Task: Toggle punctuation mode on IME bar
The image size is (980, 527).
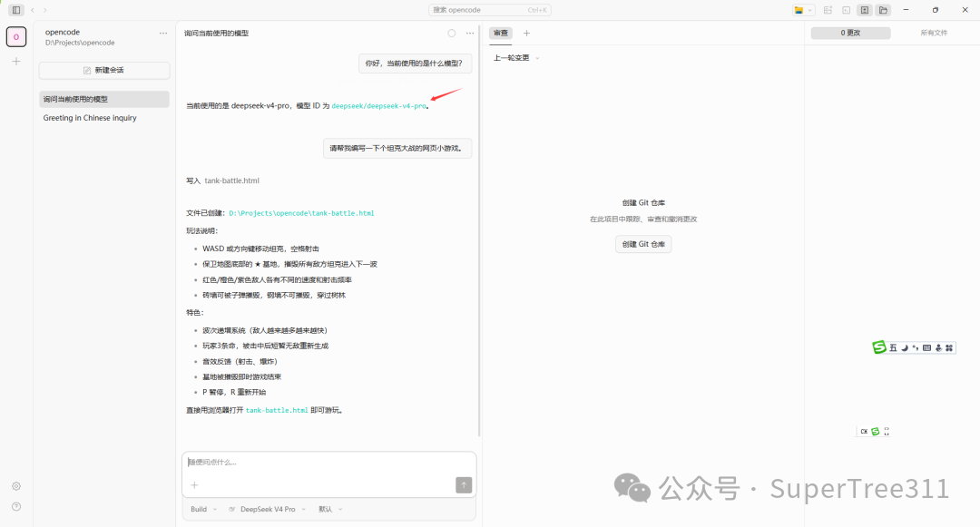Action: (x=916, y=347)
